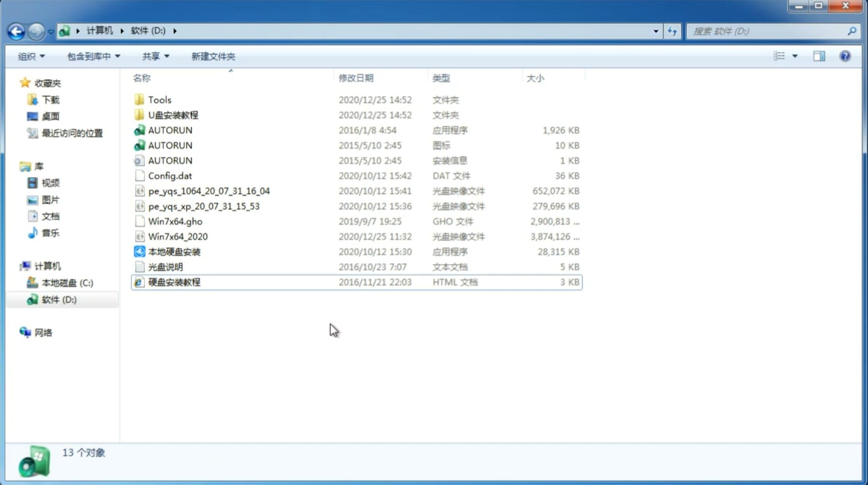Open pe_yqs_1064_20_07_31_16_04 image
The width and height of the screenshot is (868, 485).
point(209,191)
